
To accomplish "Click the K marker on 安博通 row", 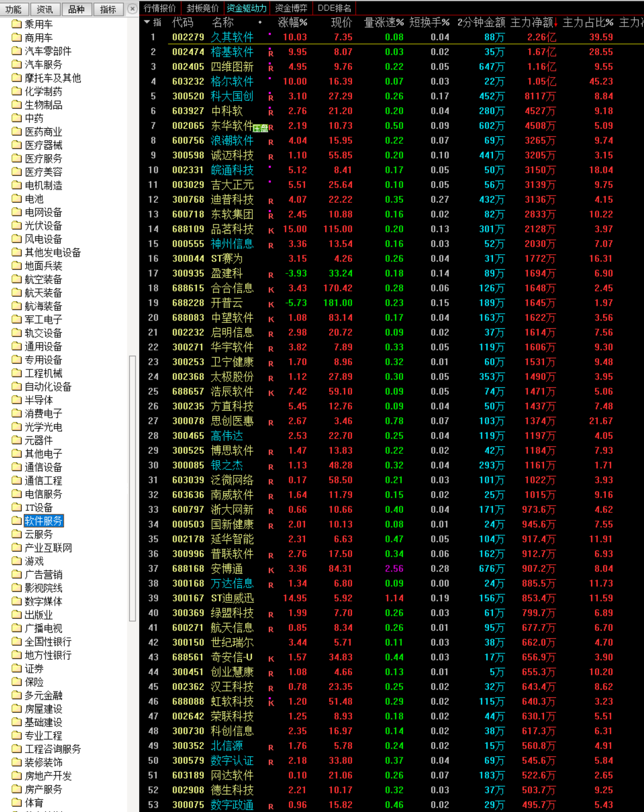I will click(x=271, y=570).
